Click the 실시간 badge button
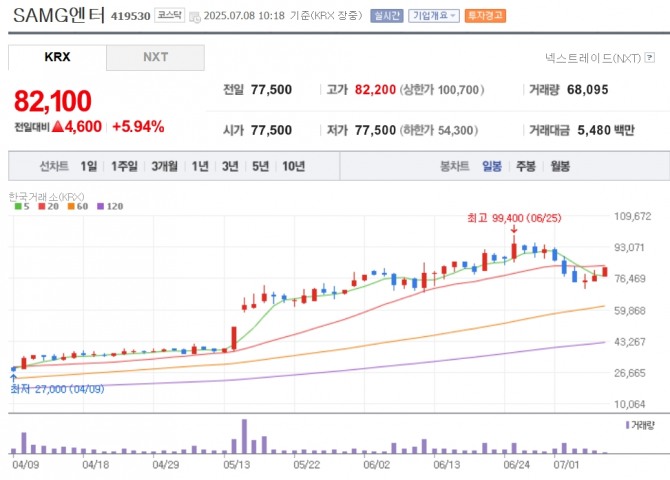Image resolution: width=670 pixels, height=480 pixels. pos(387,16)
